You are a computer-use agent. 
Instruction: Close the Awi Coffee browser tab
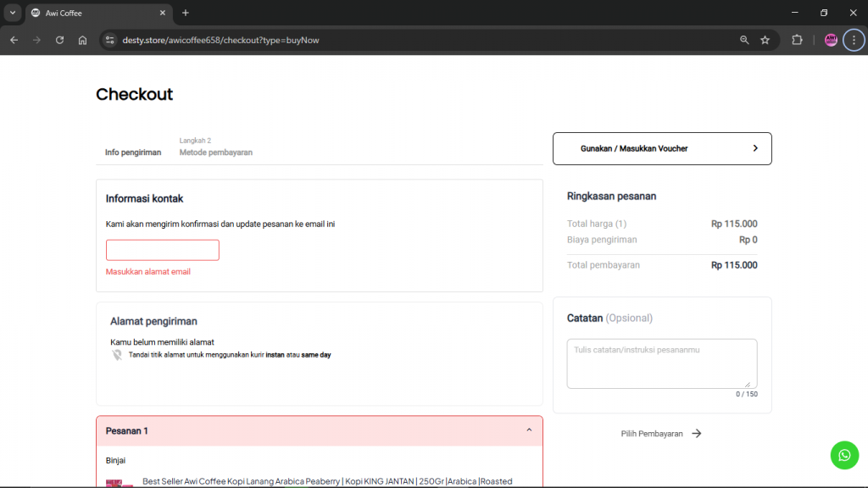tap(162, 13)
